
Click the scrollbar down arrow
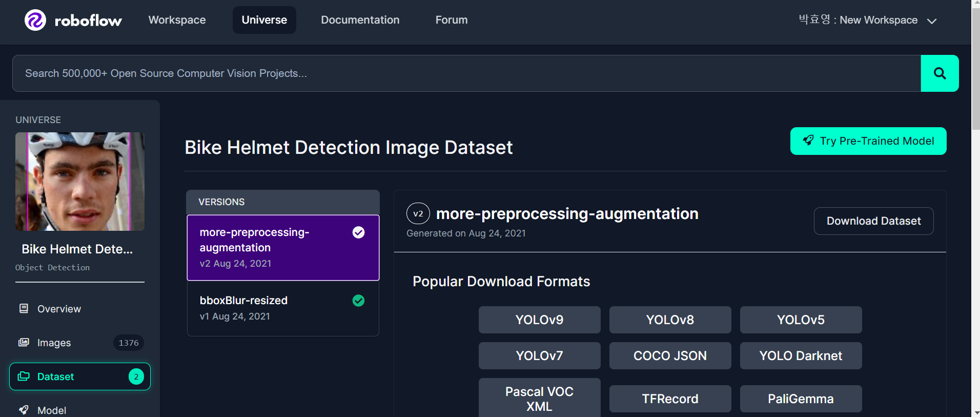click(x=976, y=413)
